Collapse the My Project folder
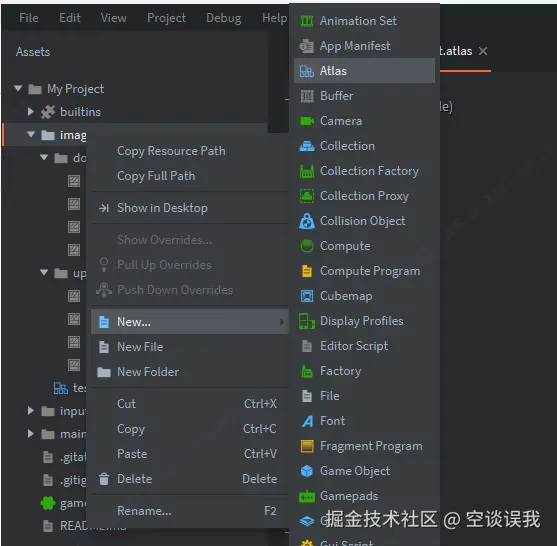Screen dimensions: 557x546 pos(18,88)
